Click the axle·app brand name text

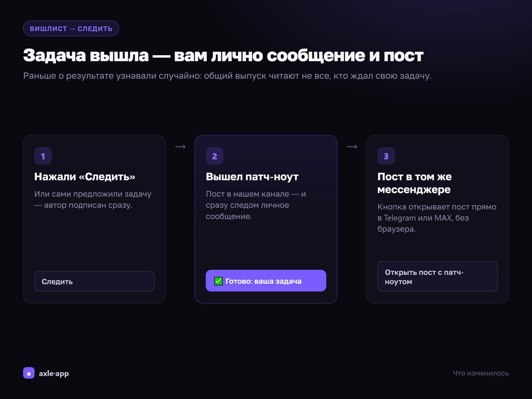tap(54, 373)
